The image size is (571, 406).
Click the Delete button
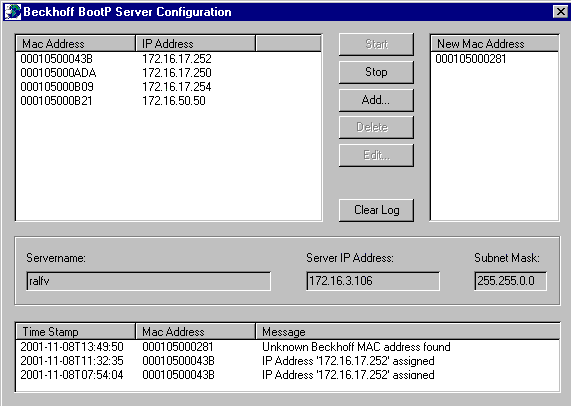coord(376,127)
